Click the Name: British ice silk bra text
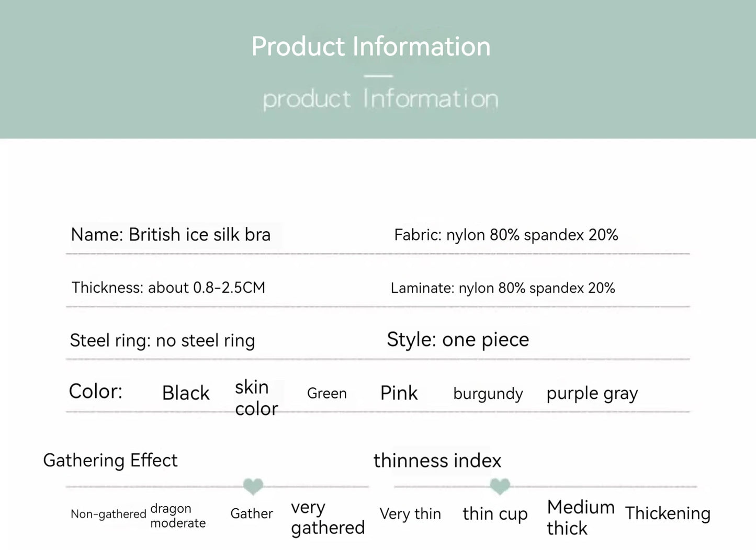The height and width of the screenshot is (550, 756). coord(171,235)
